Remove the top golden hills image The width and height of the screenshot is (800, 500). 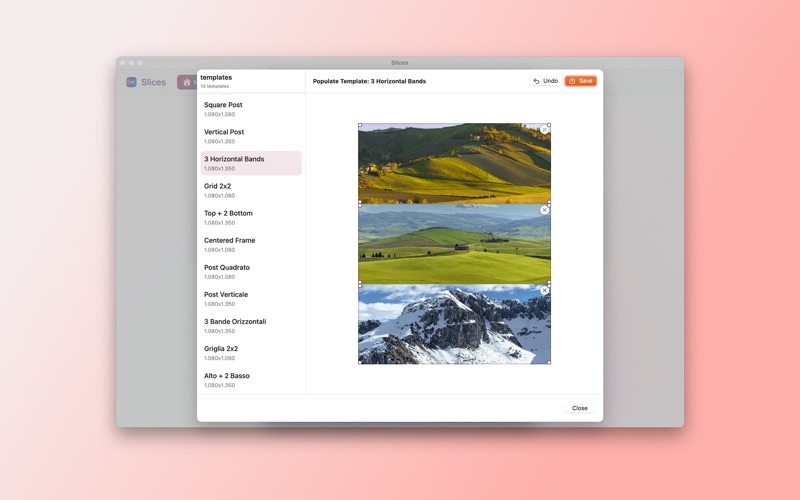[x=544, y=130]
